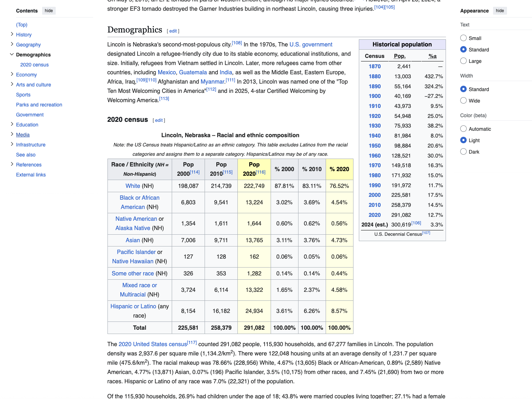Open the Alaska Native link
532x399 pixels.
pyautogui.click(x=133, y=228)
